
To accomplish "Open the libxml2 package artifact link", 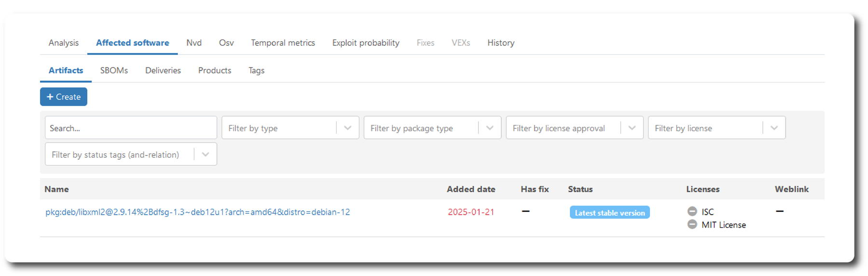I will click(x=198, y=212).
